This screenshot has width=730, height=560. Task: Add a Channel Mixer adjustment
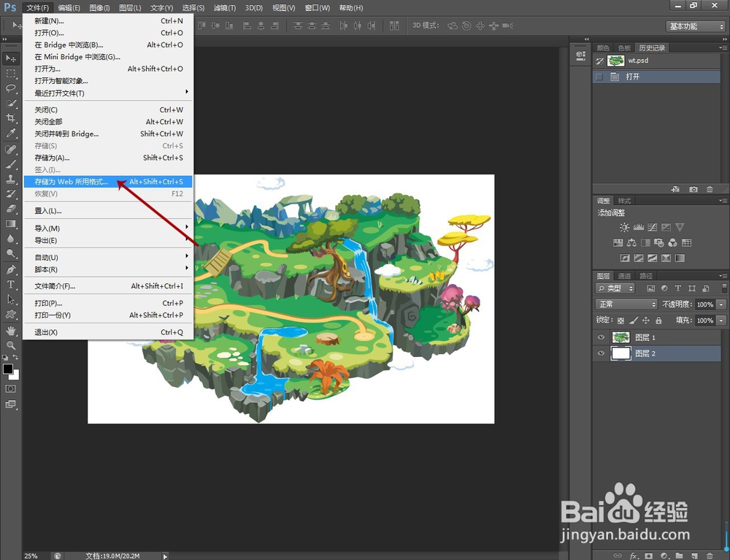point(673,242)
